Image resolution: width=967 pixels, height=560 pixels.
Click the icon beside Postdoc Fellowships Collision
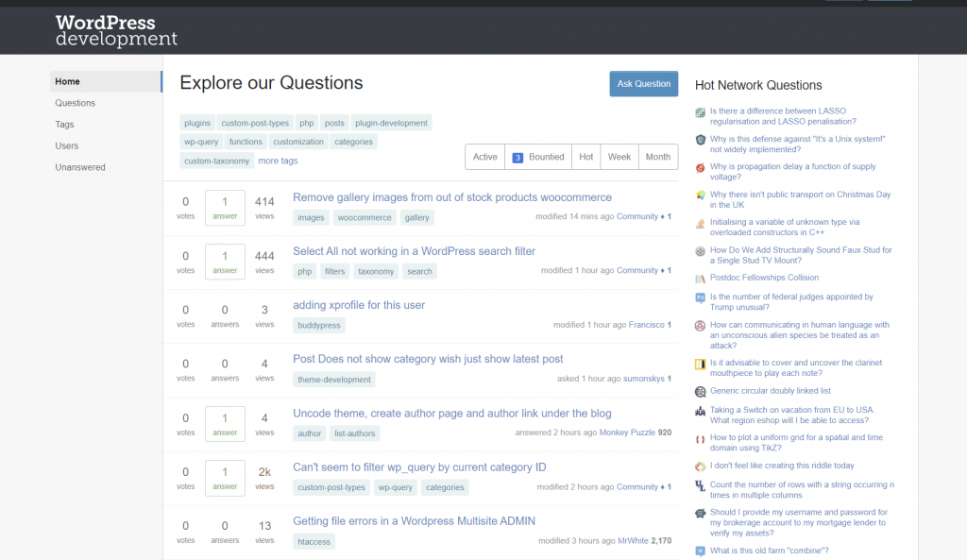click(700, 279)
